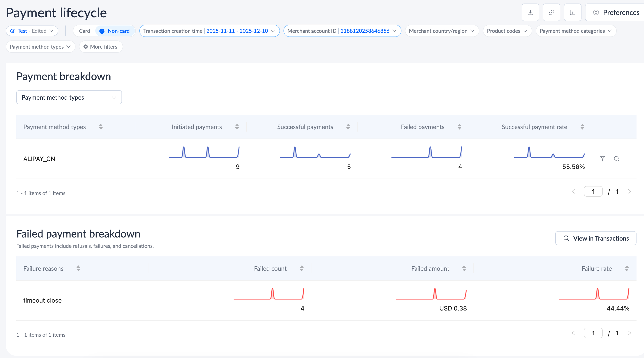Open Payment method types breakdown dropdown

point(69,97)
